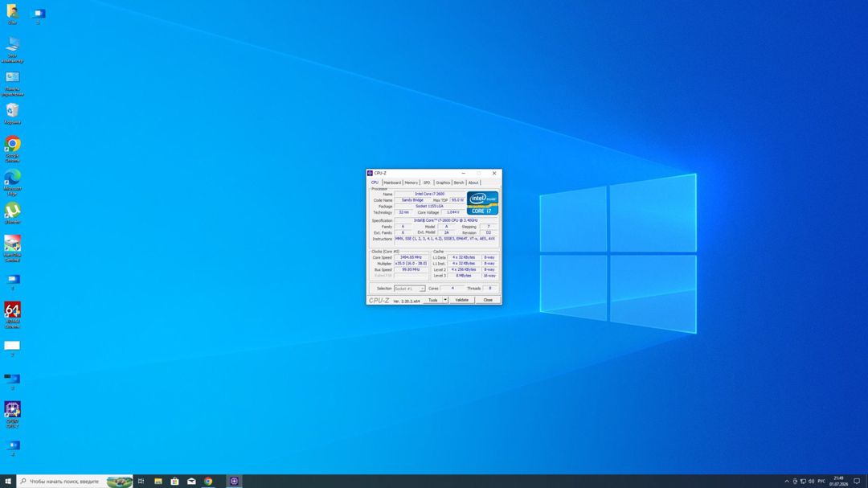Click the taskbar search box
Image resolution: width=868 pixels, height=488 pixels.
75,482
